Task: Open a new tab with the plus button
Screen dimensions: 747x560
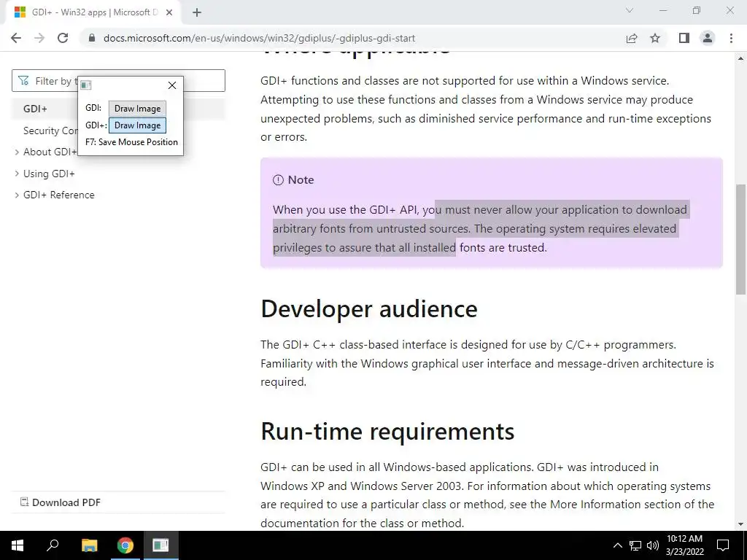Action: pyautogui.click(x=197, y=12)
